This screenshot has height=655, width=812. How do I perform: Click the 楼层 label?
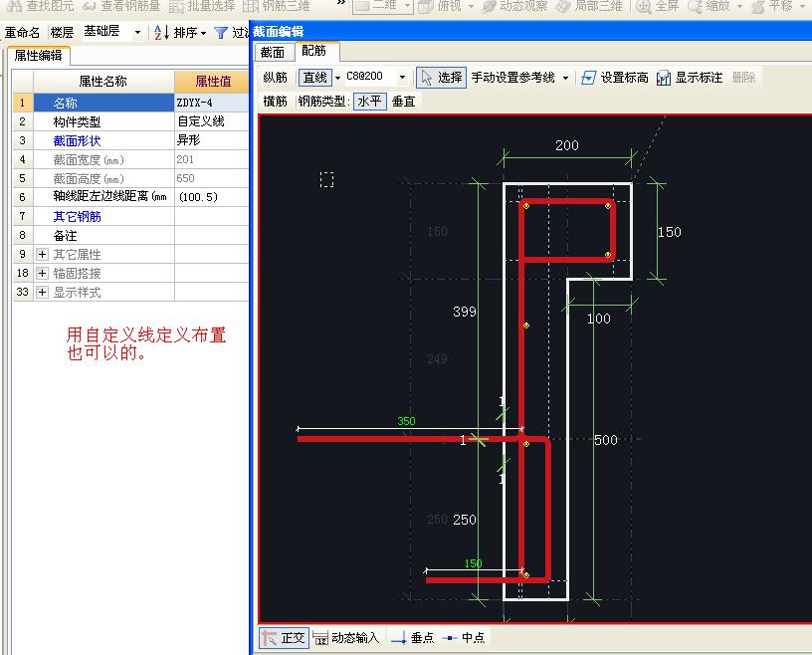tap(62, 33)
